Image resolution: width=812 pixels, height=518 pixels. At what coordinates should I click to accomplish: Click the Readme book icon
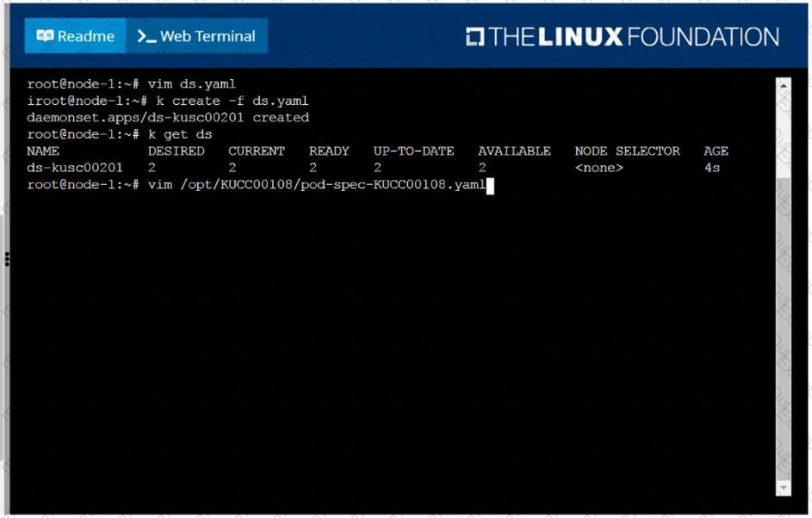(45, 35)
